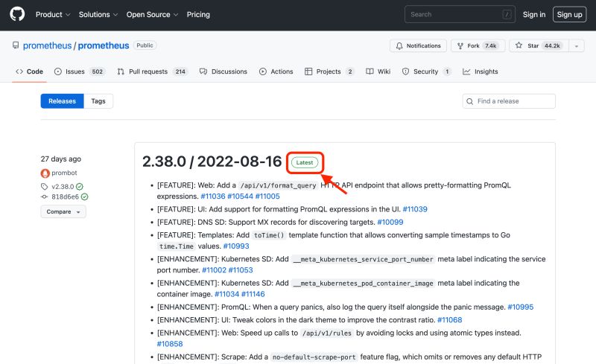
Task: Open the Open Source dropdown
Action: coord(152,14)
